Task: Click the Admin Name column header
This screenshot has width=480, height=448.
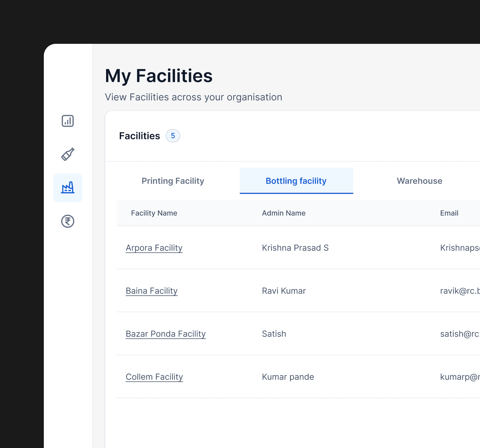Action: [284, 213]
